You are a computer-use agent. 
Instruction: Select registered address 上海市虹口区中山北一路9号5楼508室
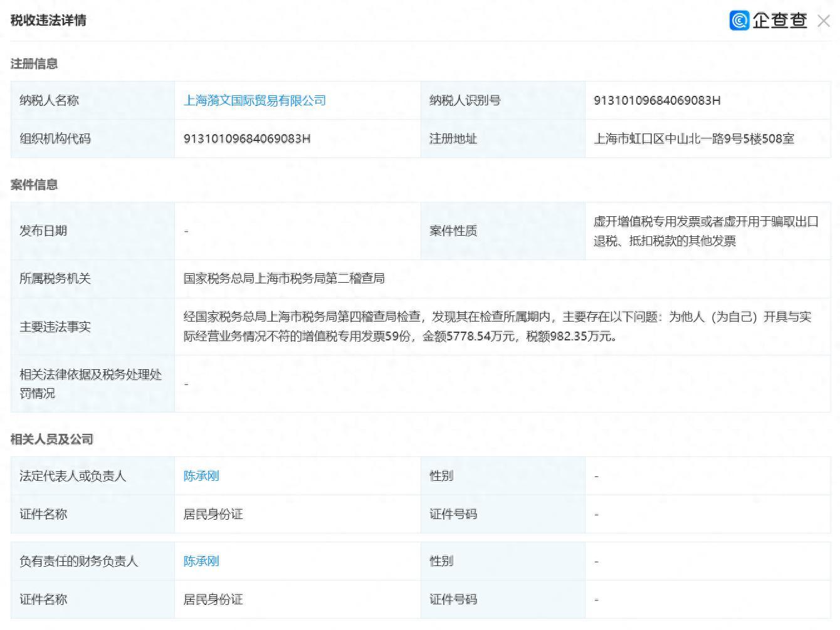click(694, 139)
